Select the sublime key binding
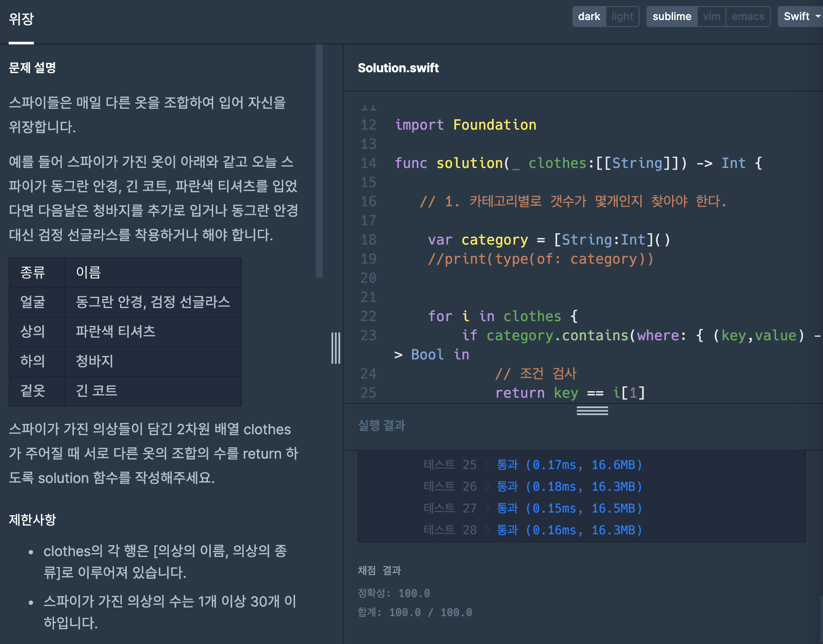This screenshot has width=823, height=644. pos(672,17)
